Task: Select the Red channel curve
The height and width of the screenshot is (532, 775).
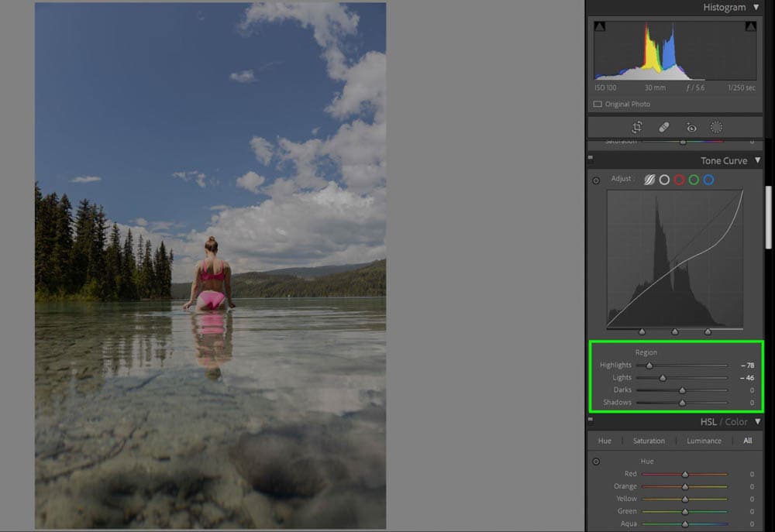Action: tap(679, 180)
